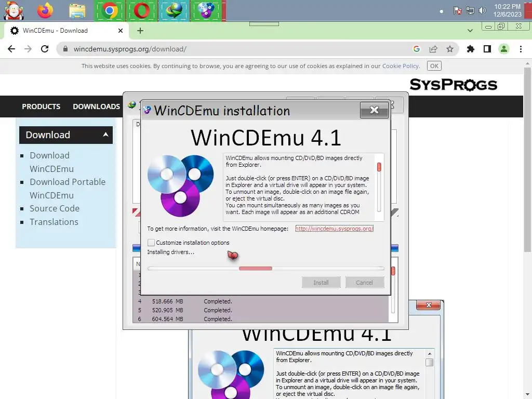Click the Cancel button in installer
532x399 pixels.
click(x=364, y=282)
